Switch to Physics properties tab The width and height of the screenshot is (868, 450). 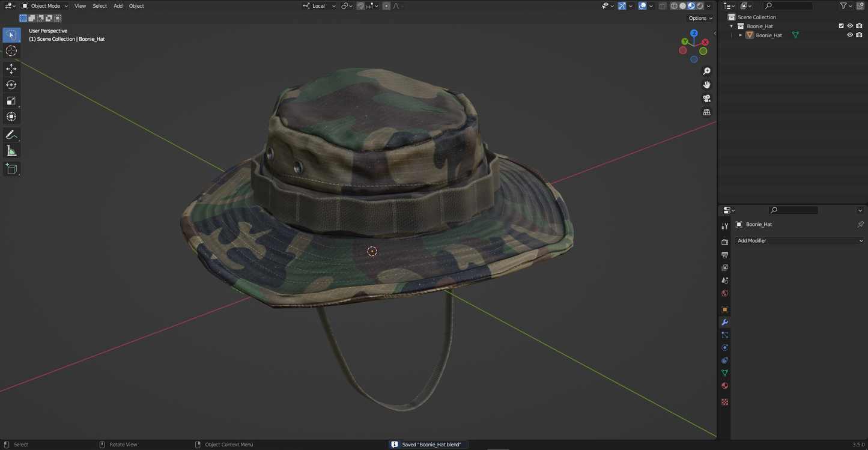tap(724, 347)
